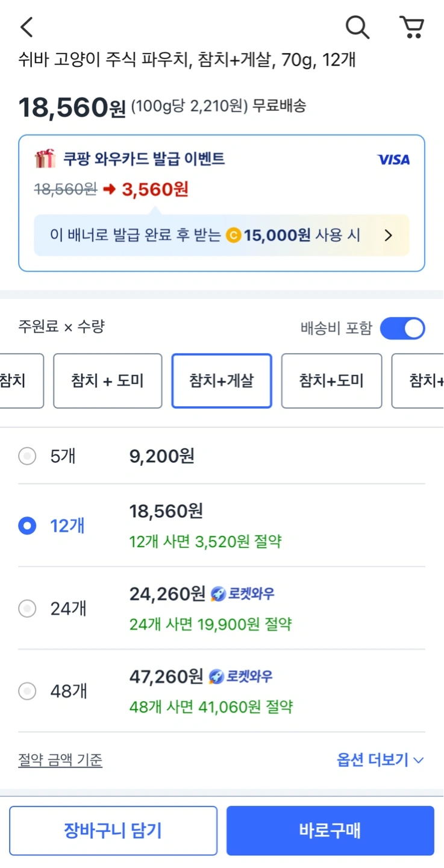
Task: Tap 바로구매 button
Action: click(x=330, y=831)
